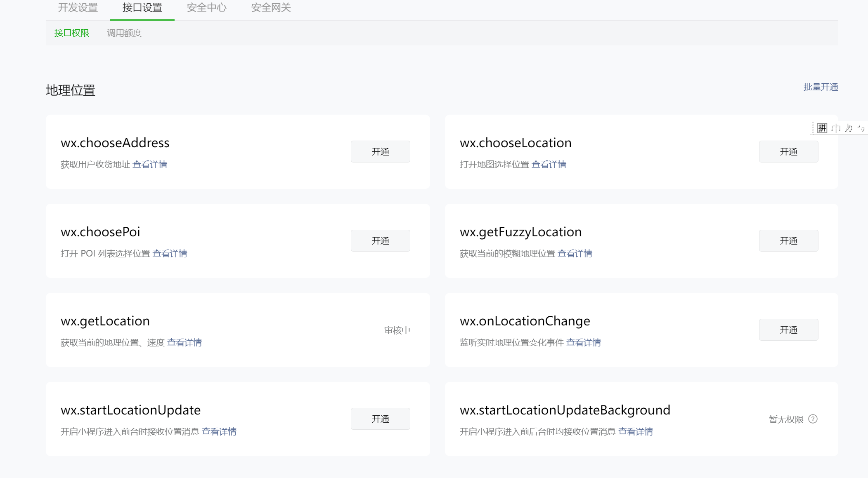Viewport: 868px width, 478px height.
Task: Toggle the 中 Chinese/English IME mode icon
Action: (836, 128)
